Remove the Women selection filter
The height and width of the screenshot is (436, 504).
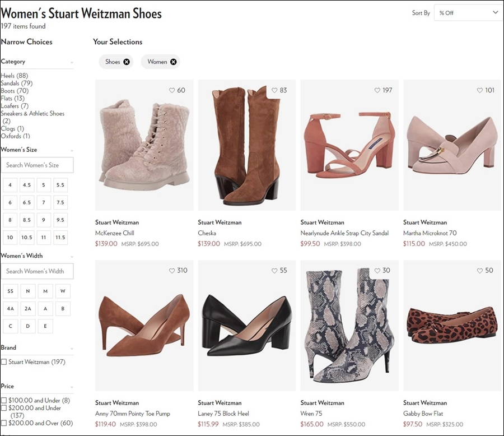(173, 62)
